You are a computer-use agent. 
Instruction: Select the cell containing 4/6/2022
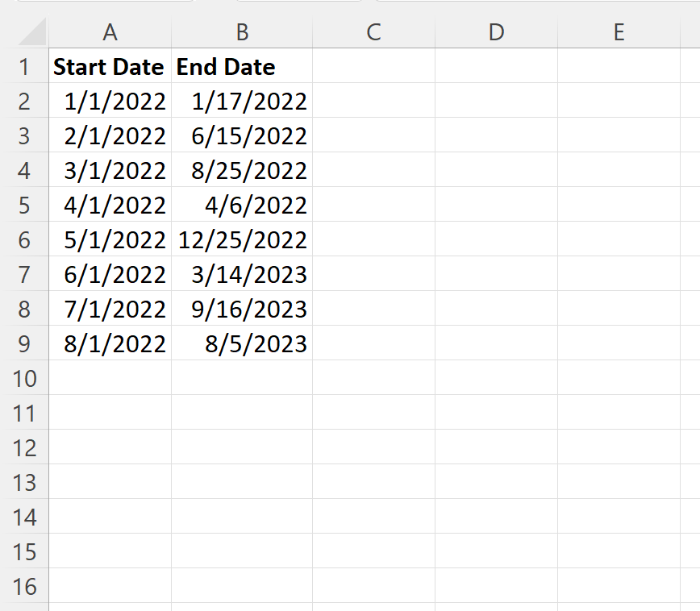click(x=242, y=205)
